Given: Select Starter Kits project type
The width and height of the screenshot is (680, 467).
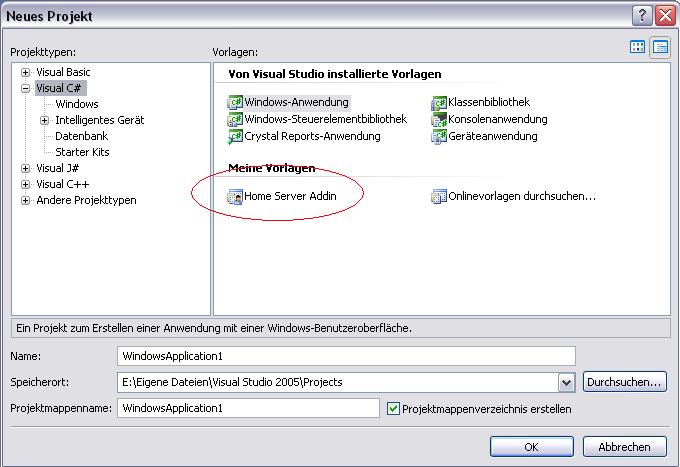Looking at the screenshot, I should (x=82, y=152).
